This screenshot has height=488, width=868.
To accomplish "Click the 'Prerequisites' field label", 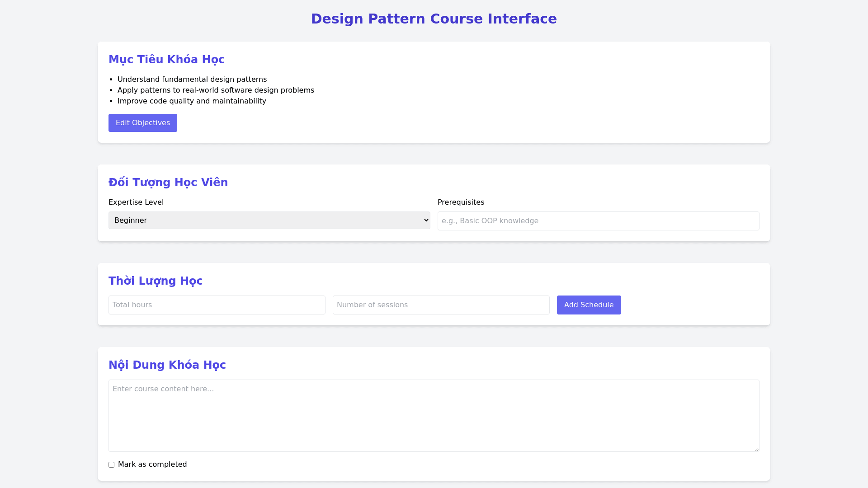I will click(x=461, y=202).
